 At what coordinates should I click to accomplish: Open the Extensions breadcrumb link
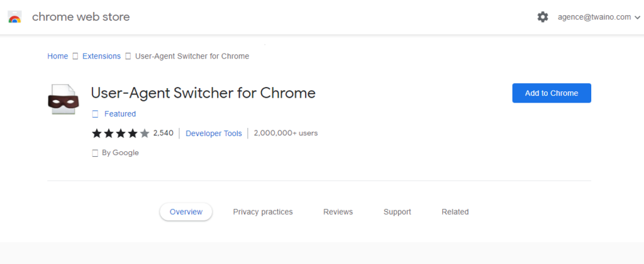pos(101,56)
